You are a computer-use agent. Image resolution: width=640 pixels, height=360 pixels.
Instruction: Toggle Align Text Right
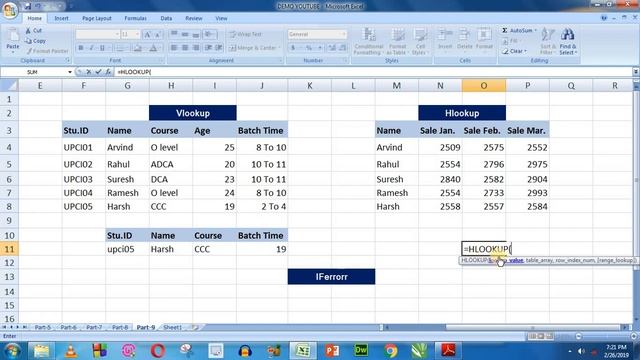click(x=196, y=48)
